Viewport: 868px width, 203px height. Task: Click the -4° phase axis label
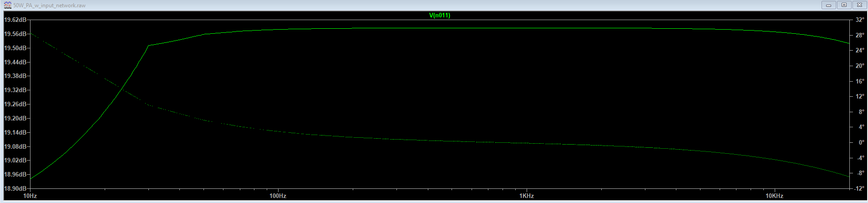pos(860,158)
